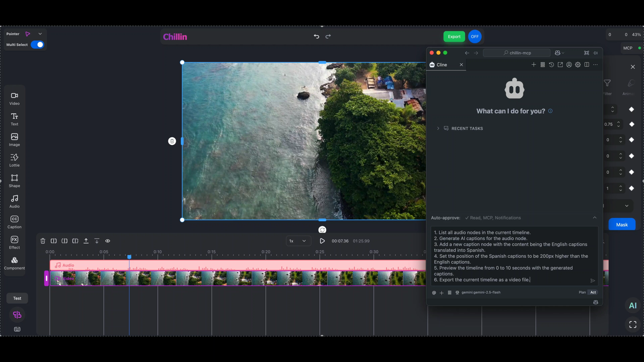The height and width of the screenshot is (362, 644).
Task: Select the pink Audio track clip
Action: [238, 265]
